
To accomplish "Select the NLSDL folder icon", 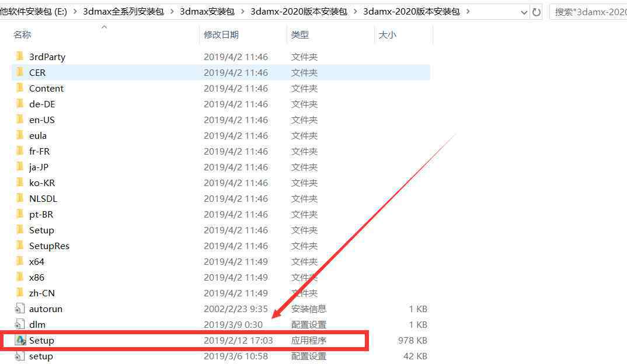I will point(20,198).
